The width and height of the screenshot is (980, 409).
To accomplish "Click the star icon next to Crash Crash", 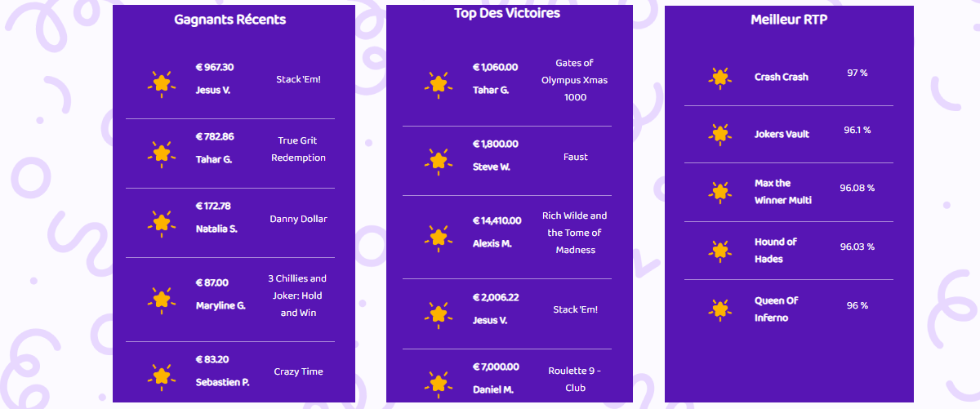I will click(719, 77).
